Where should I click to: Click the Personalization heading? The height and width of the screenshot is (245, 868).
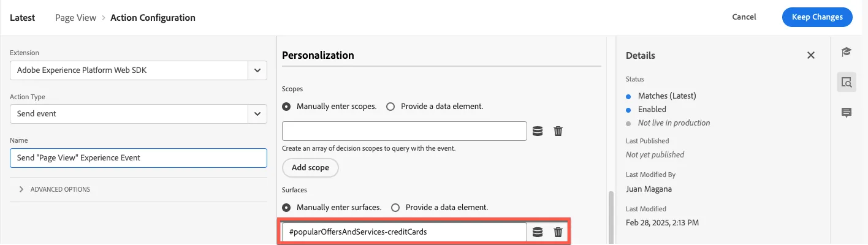(318, 55)
